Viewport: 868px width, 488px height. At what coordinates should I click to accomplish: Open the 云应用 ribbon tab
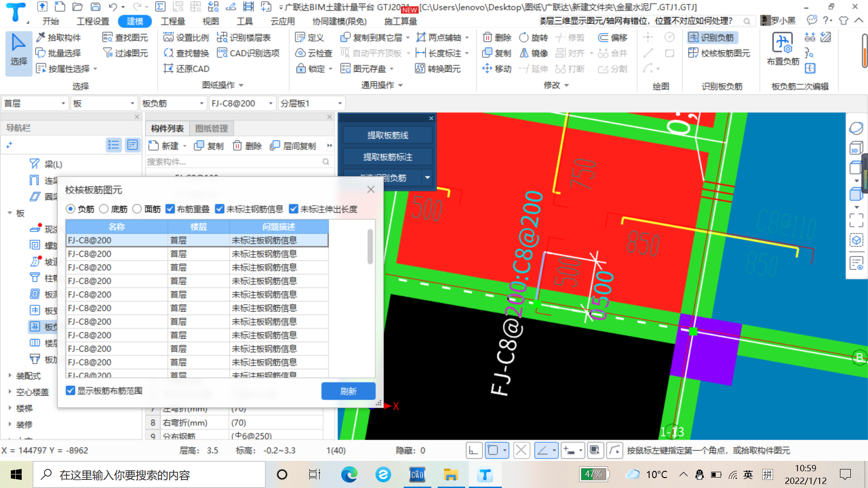[x=283, y=21]
